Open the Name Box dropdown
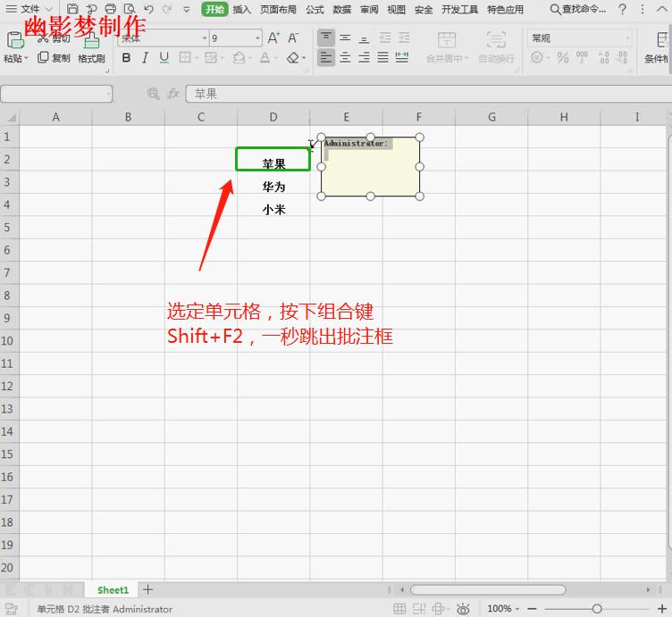 108,94
